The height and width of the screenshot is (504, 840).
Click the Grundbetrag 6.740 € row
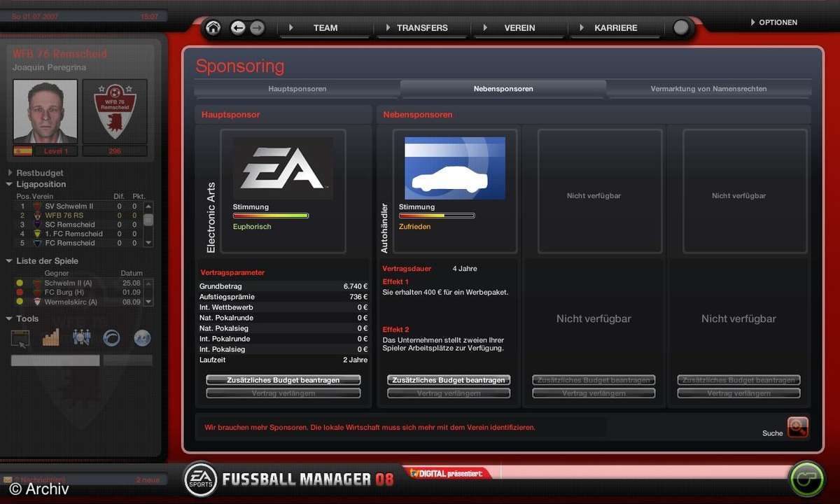point(283,286)
